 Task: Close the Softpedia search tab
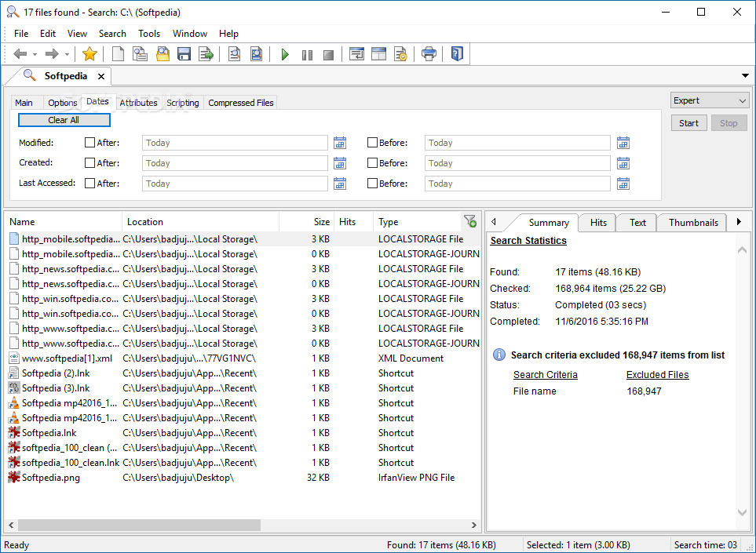(x=101, y=76)
